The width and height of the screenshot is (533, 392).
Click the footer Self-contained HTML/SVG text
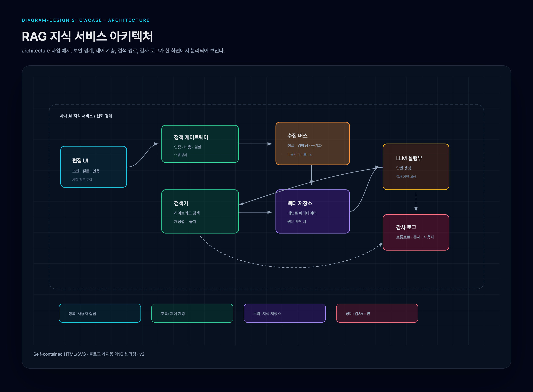[89, 354]
